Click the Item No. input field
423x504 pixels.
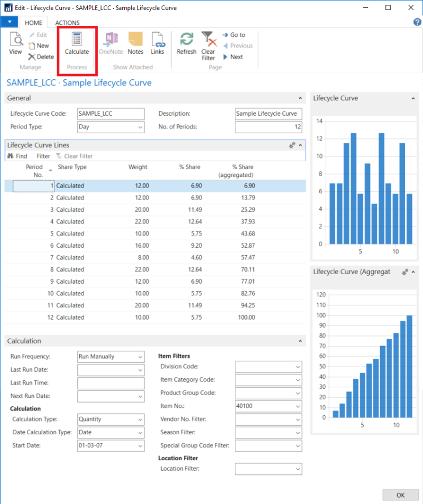tap(264, 406)
